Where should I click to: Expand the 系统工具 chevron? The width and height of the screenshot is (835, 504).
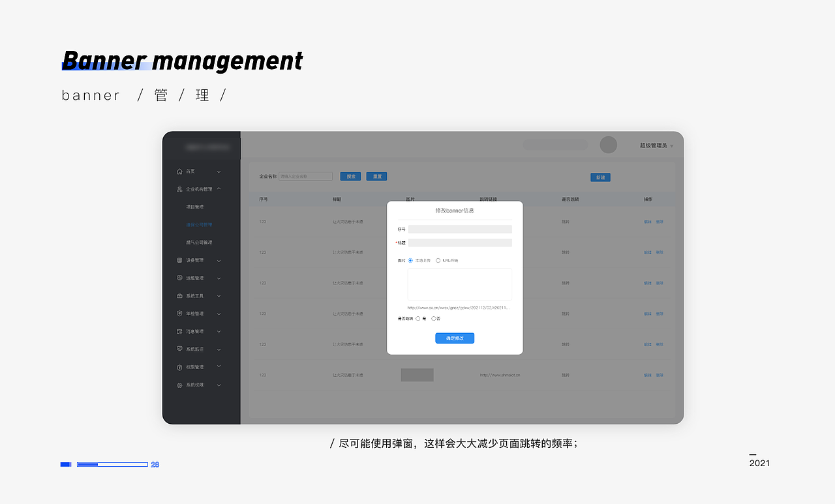[219, 296]
